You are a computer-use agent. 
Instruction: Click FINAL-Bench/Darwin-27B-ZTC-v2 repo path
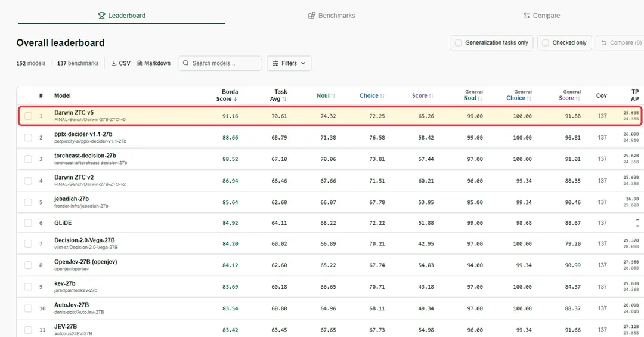pyautogui.click(x=90, y=184)
